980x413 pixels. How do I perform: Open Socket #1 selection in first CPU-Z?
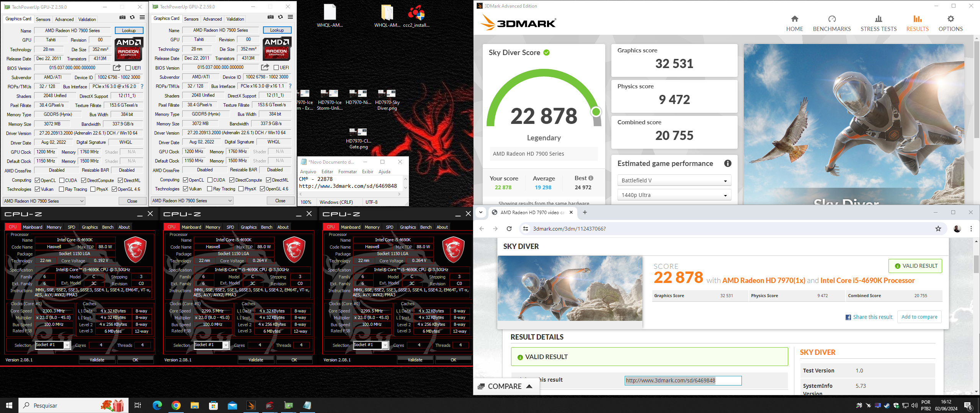pos(52,345)
